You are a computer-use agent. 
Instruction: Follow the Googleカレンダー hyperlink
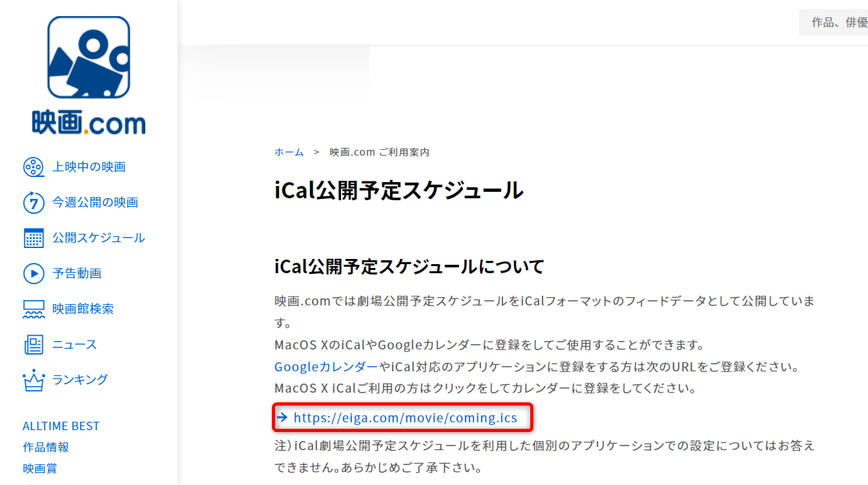pos(326,367)
